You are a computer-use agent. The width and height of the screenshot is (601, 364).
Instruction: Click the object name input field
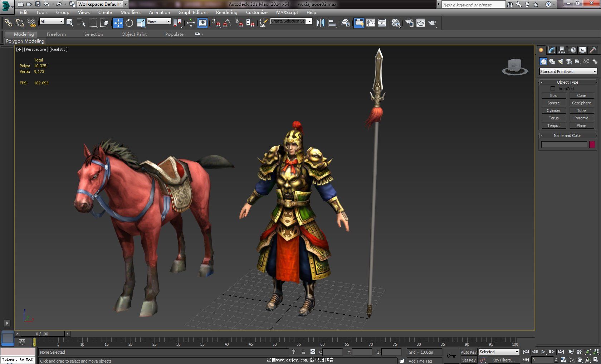(x=564, y=144)
